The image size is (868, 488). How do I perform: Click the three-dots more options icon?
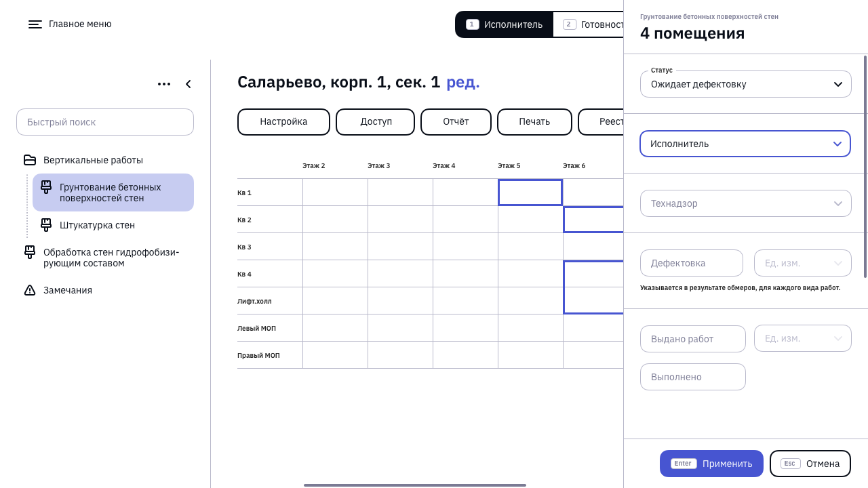[x=164, y=84]
